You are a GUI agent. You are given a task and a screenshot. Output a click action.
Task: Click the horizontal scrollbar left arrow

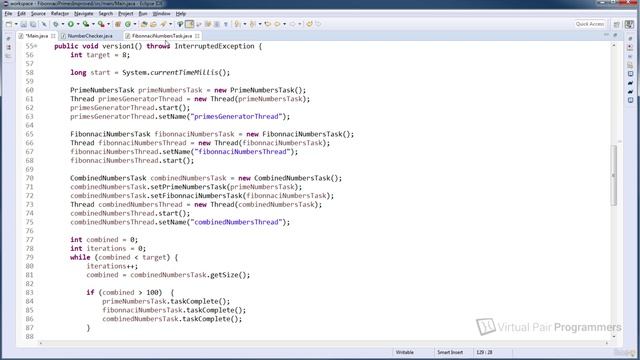(40, 343)
